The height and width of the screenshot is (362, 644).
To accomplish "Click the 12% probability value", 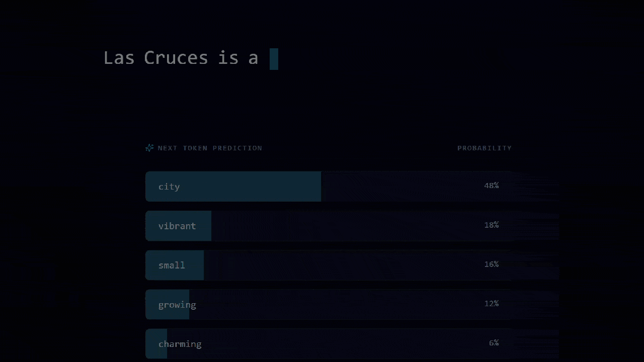I will pos(491,303).
